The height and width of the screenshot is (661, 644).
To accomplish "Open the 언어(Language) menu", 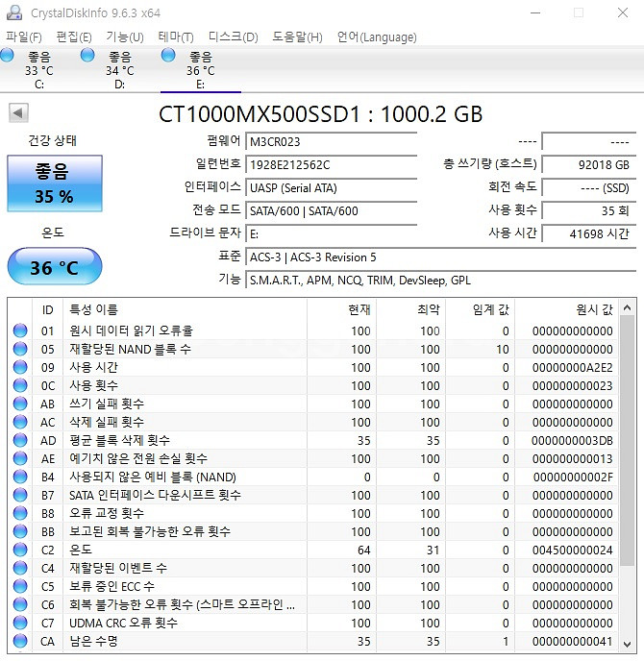I will tap(377, 37).
